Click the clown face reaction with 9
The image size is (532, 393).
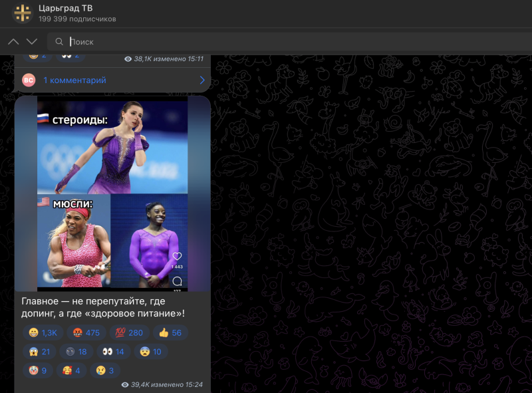tap(37, 370)
